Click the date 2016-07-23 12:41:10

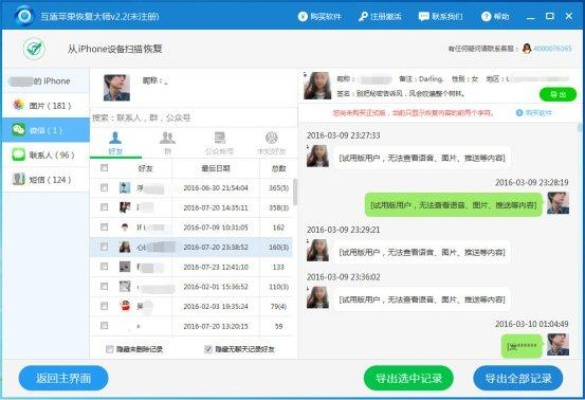(x=216, y=267)
